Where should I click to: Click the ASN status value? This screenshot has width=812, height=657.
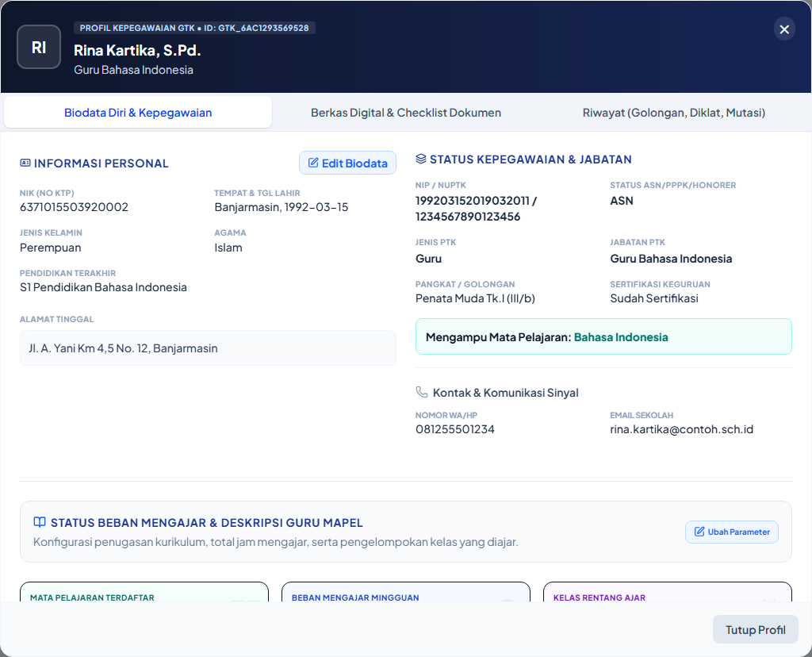tap(622, 201)
